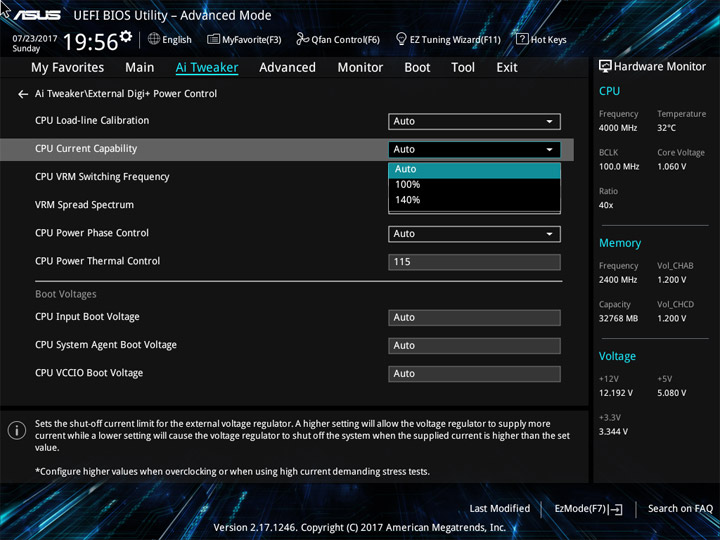Click the 12.192 V reading
This screenshot has height=540, width=720.
(615, 393)
